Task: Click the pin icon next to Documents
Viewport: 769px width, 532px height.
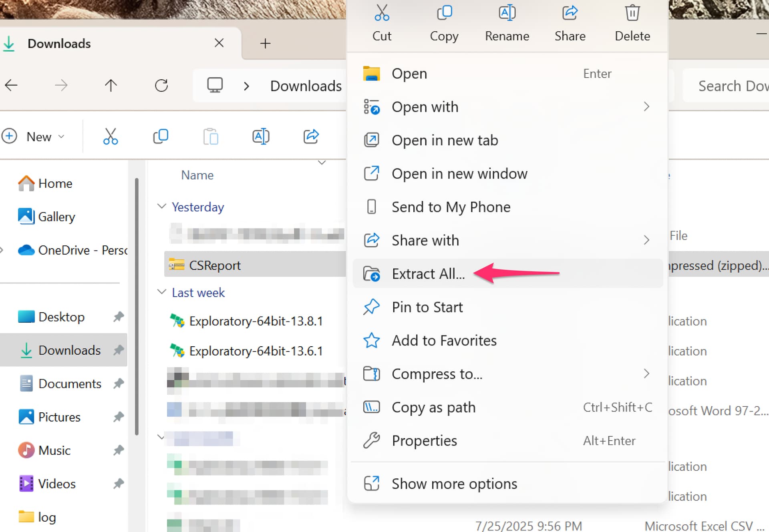Action: 118,383
